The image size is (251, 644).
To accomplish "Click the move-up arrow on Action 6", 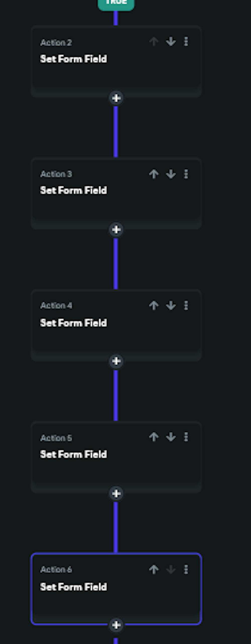I will click(153, 569).
